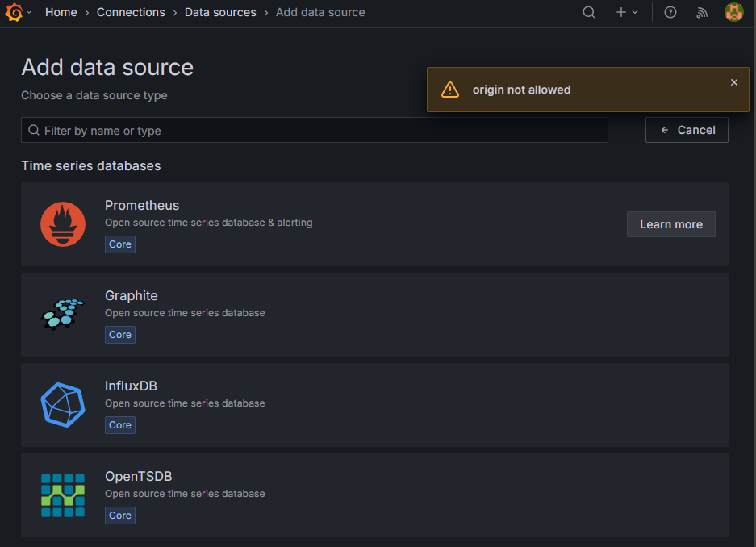Click Learn more for Prometheus
Viewport: 756px width, 547px height.
click(x=670, y=224)
